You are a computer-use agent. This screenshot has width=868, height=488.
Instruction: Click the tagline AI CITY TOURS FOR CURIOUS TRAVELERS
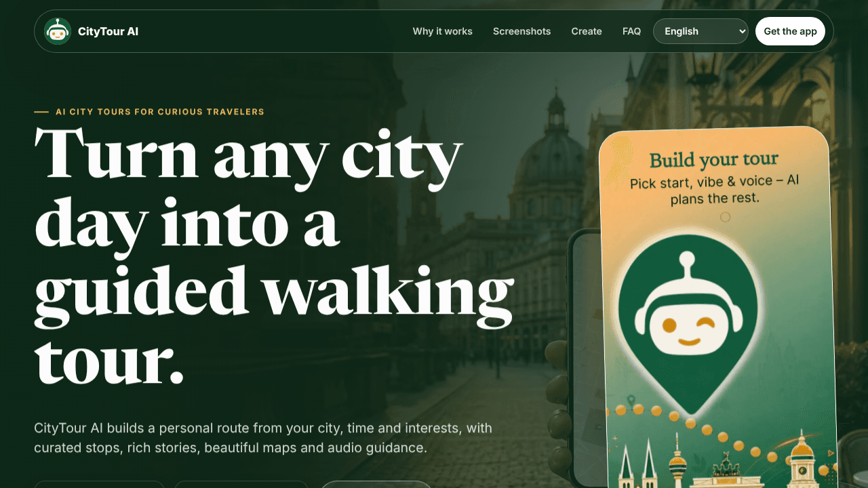pos(160,112)
